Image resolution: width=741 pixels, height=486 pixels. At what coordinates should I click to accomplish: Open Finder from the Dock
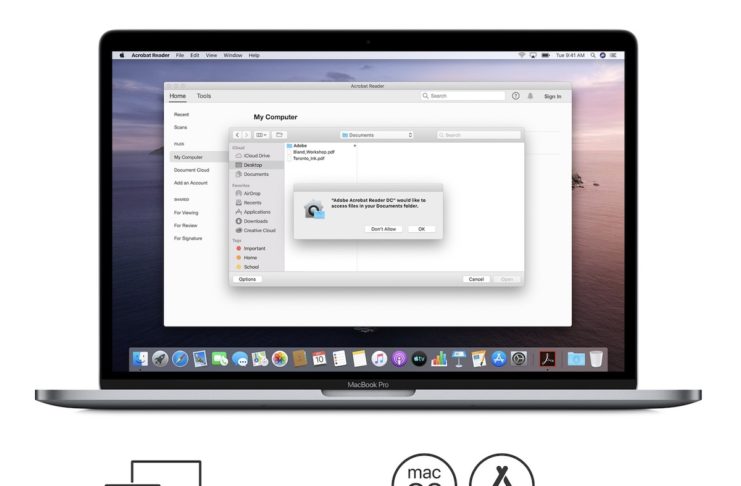140,359
